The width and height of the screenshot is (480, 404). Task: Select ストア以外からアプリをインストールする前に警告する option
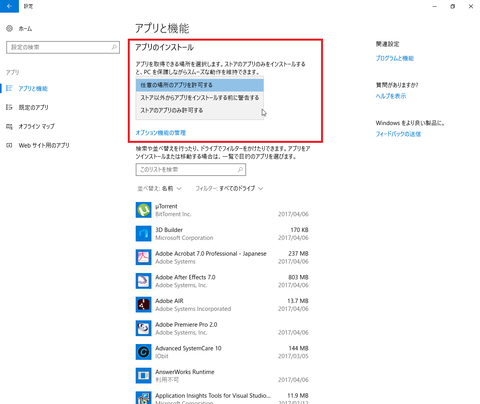coord(200,98)
